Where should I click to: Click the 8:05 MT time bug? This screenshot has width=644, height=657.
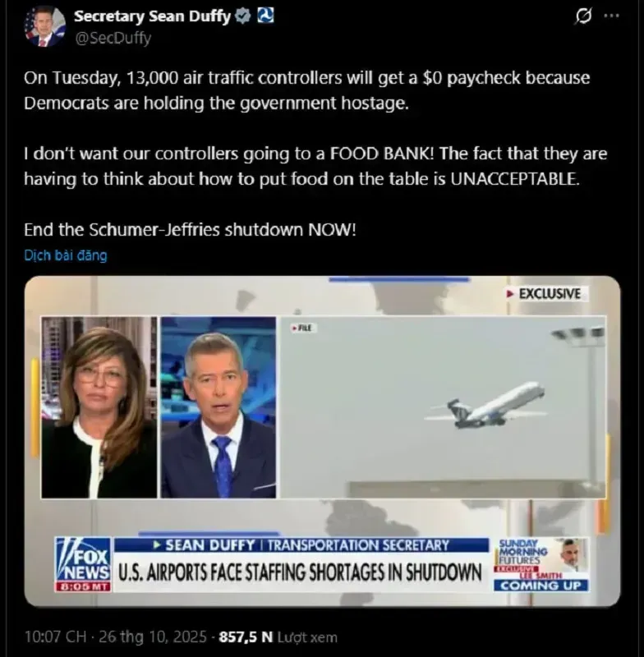point(83,586)
